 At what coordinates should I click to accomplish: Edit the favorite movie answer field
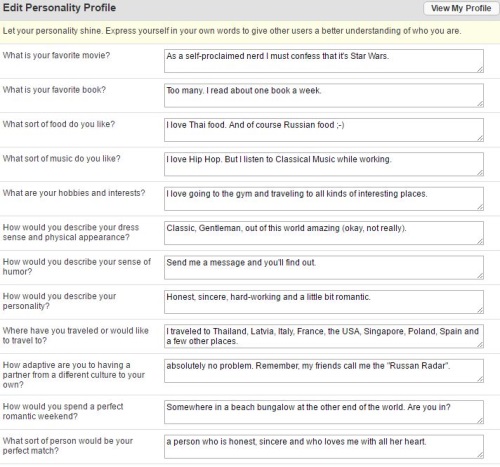pos(324,61)
